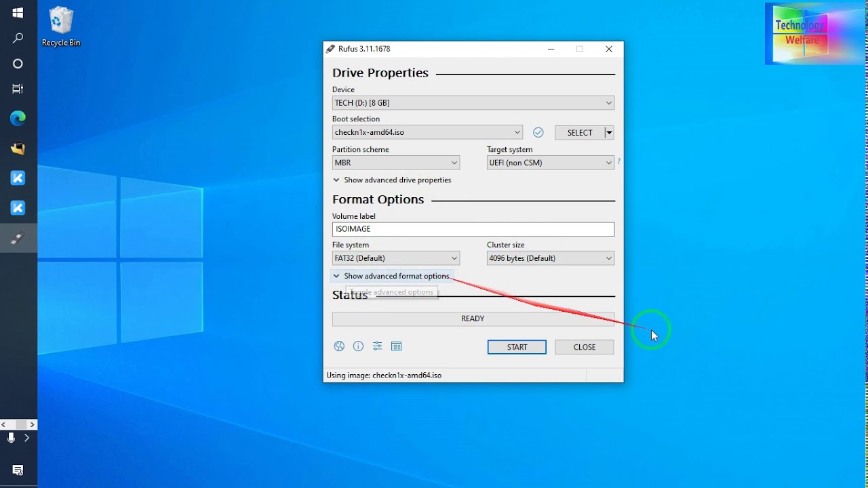The image size is (868, 488).
Task: Open the Rufus About info icon
Action: click(358, 346)
